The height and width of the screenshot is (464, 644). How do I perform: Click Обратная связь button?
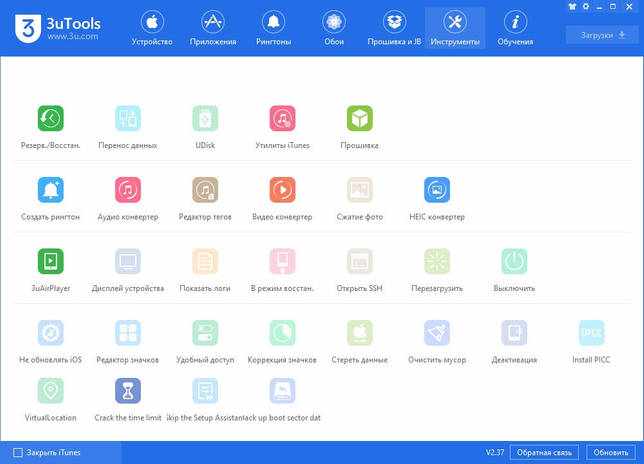544,453
